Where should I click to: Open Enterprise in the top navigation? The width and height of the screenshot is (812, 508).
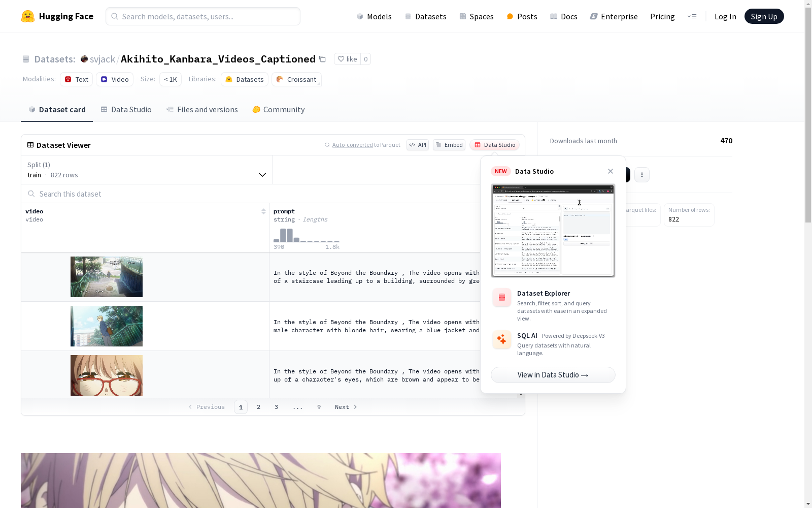coord(614,16)
